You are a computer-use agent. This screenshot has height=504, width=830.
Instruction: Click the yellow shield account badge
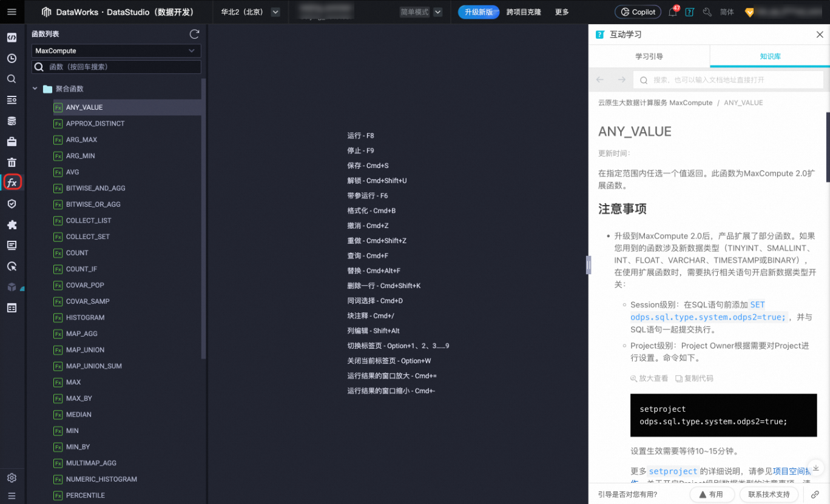click(x=749, y=12)
